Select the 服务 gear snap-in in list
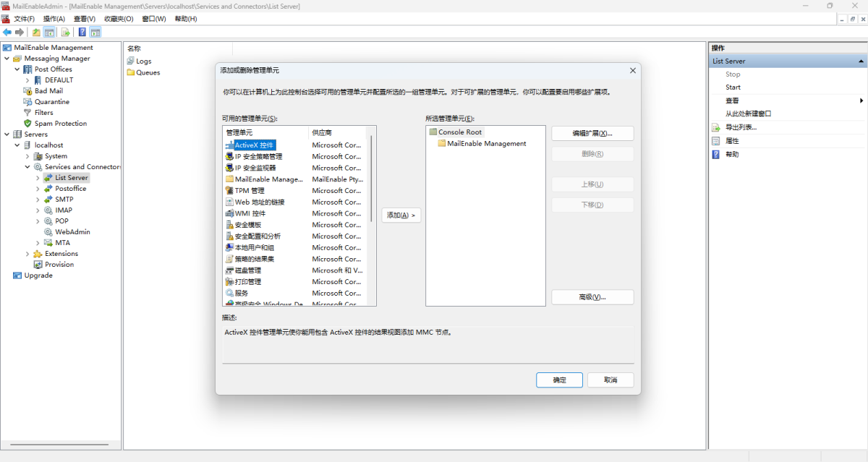 [x=229, y=294]
